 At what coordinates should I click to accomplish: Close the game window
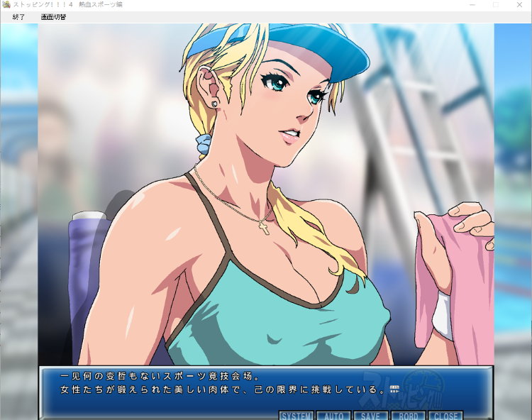coord(519,5)
